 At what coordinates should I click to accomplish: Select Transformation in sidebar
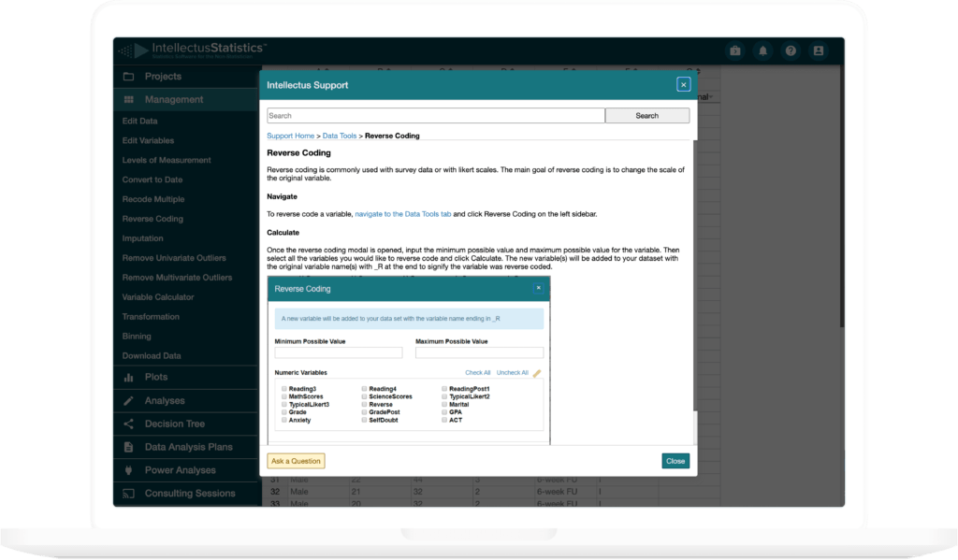click(x=151, y=316)
